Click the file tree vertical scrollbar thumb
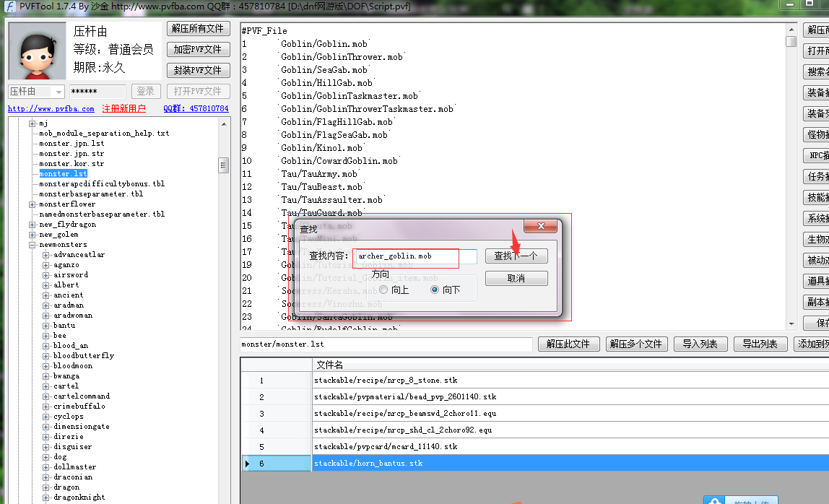Screen dimensions: 829x504 click(224, 166)
